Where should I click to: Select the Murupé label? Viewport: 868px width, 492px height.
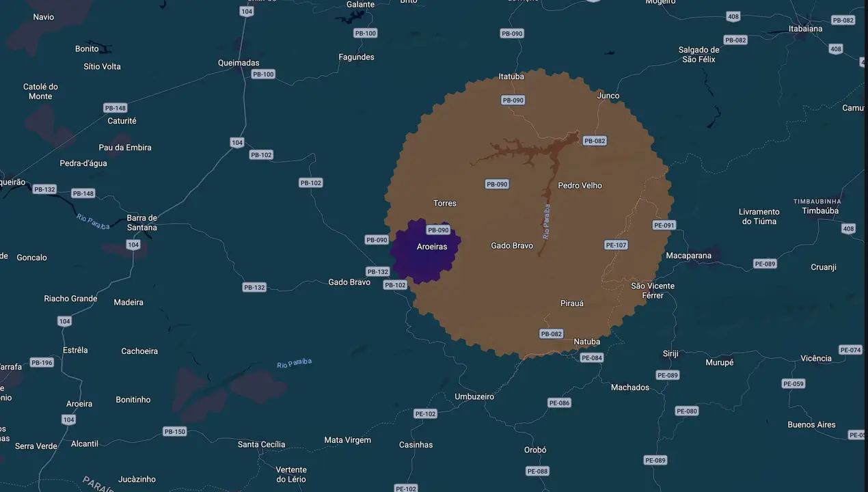pos(719,363)
